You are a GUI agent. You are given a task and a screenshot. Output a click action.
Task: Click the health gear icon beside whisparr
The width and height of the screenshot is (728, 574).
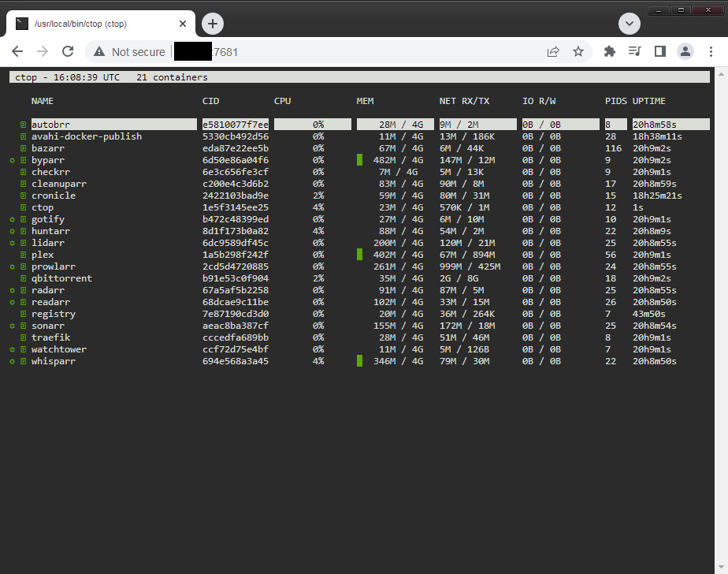[13, 361]
